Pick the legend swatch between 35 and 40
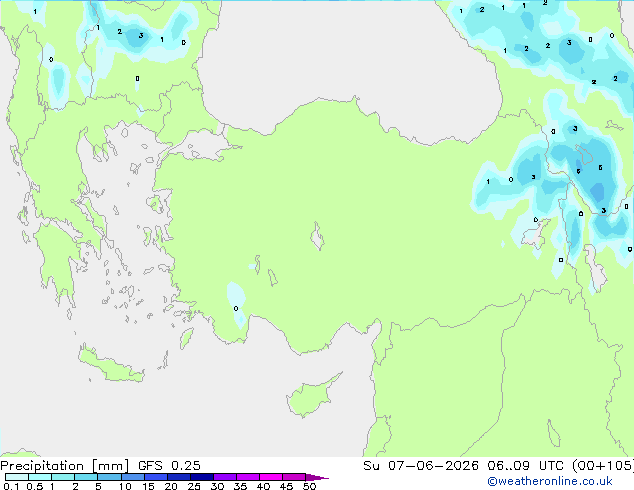The width and height of the screenshot is (634, 490). (x=248, y=477)
